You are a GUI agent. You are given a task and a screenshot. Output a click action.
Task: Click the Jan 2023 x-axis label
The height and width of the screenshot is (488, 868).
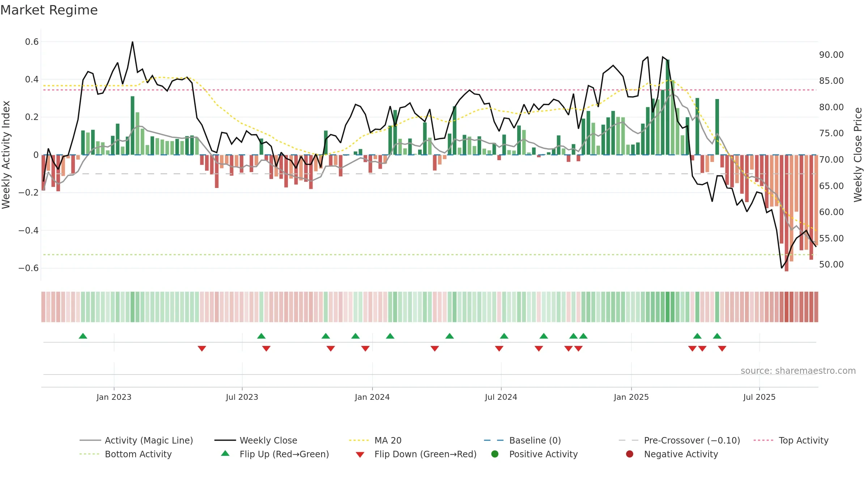click(x=114, y=397)
